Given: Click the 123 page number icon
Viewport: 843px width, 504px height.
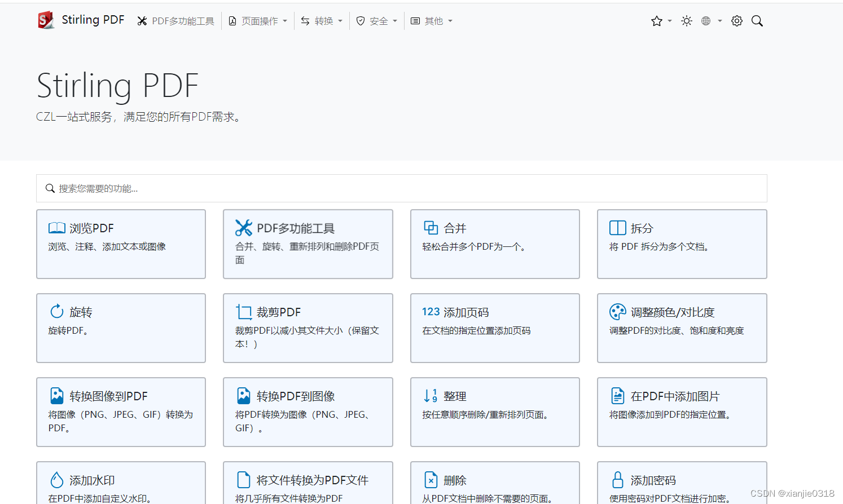Looking at the screenshot, I should 431,312.
